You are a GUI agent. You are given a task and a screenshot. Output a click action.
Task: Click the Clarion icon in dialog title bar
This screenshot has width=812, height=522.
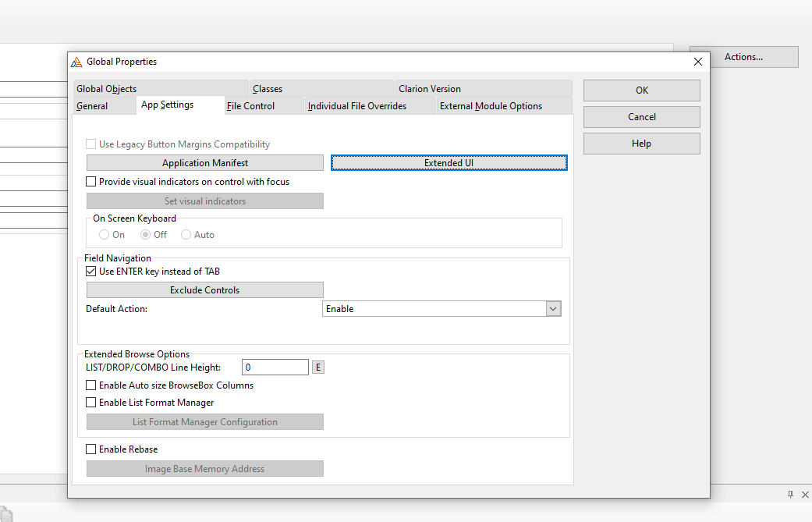tap(76, 62)
